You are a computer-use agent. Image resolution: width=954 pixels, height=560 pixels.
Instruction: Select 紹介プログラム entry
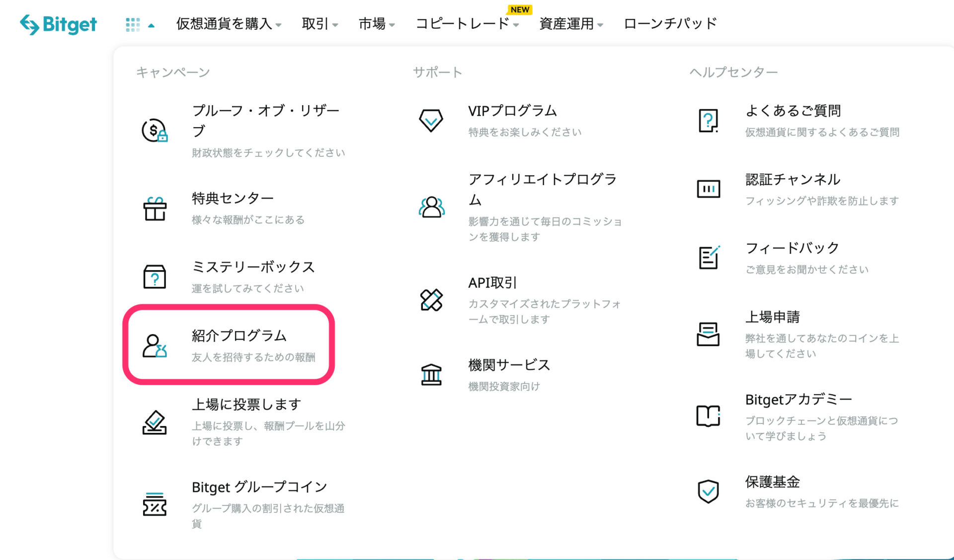point(239,336)
